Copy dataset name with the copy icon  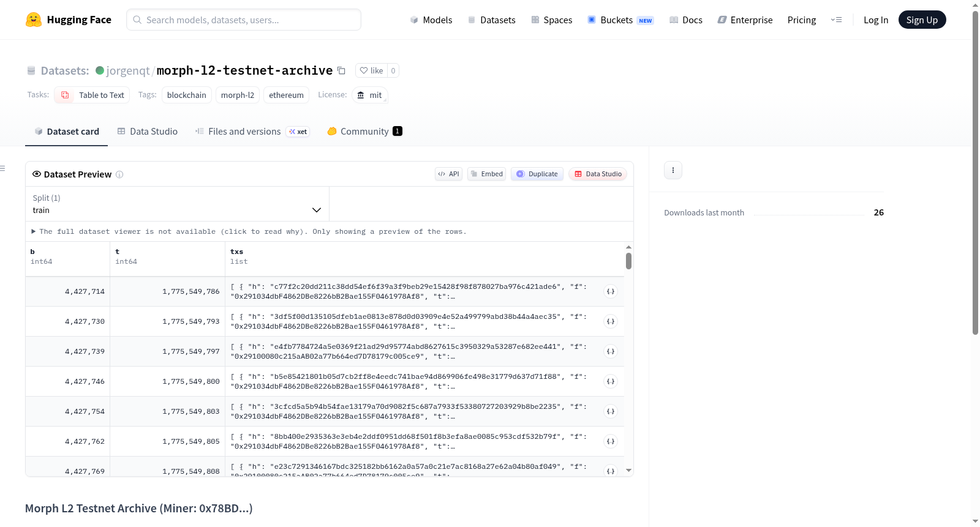point(342,70)
